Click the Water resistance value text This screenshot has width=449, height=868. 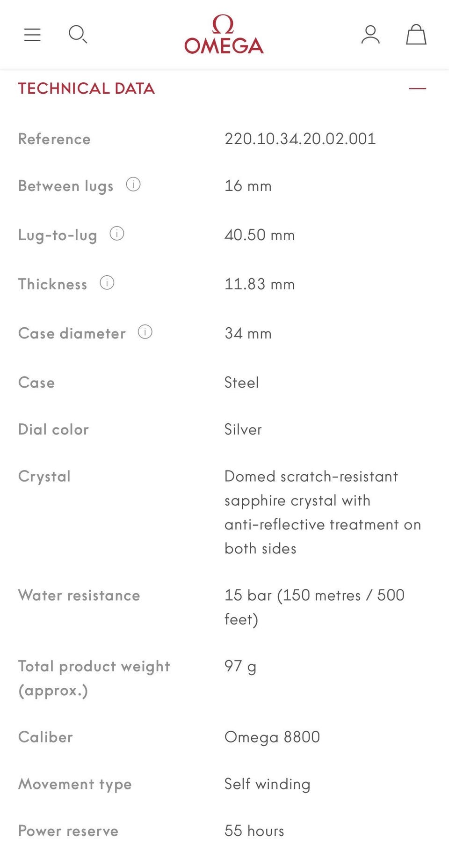(315, 607)
